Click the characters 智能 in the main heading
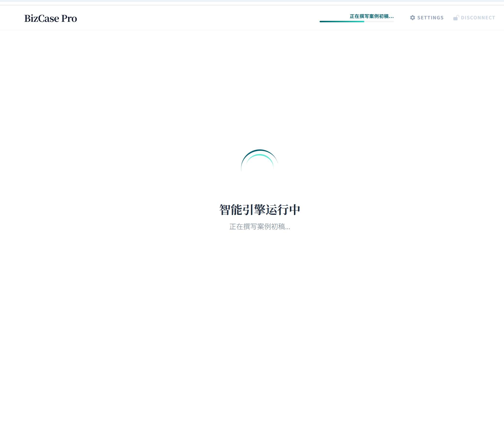Screen dimensions: 504x448 coord(230,210)
